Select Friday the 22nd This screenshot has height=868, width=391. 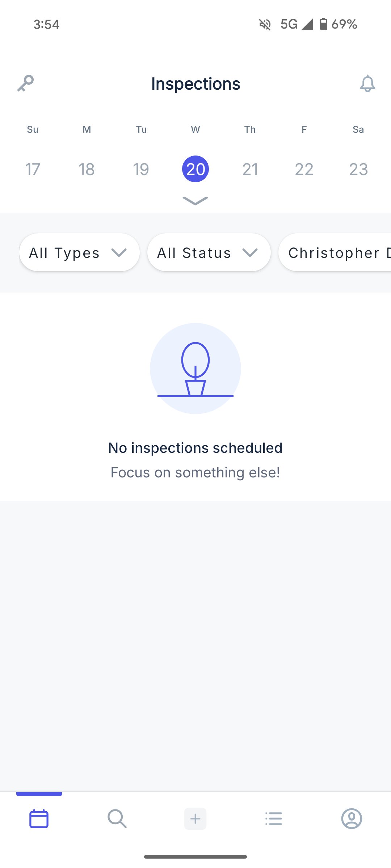point(304,169)
